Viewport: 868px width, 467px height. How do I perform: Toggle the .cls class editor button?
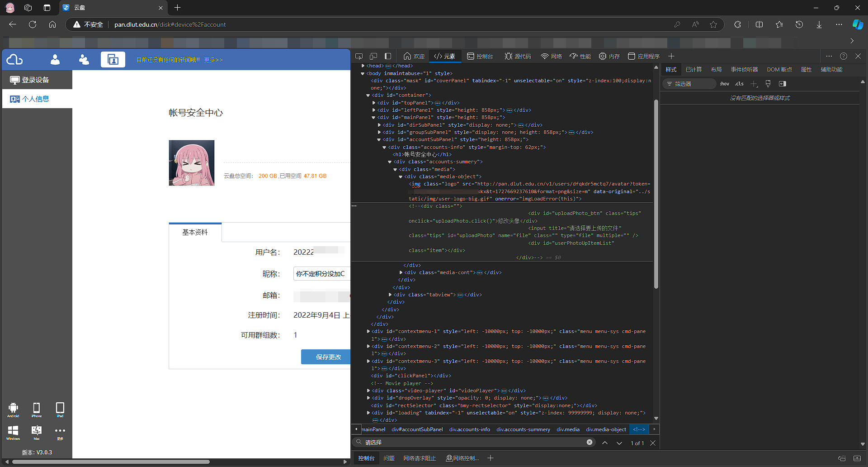point(740,84)
